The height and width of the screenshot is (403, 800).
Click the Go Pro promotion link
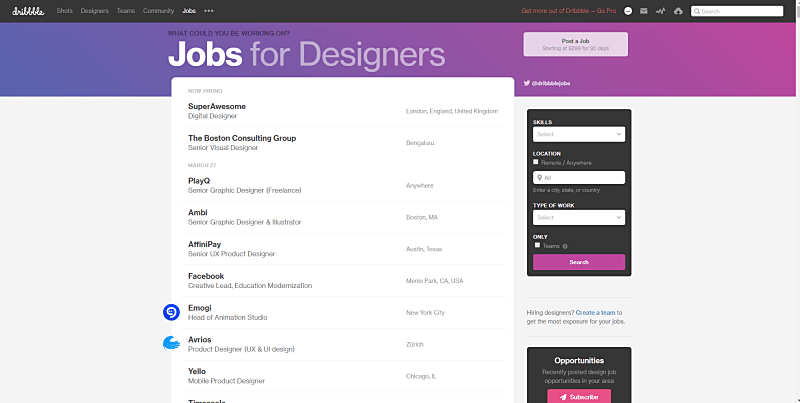click(568, 11)
